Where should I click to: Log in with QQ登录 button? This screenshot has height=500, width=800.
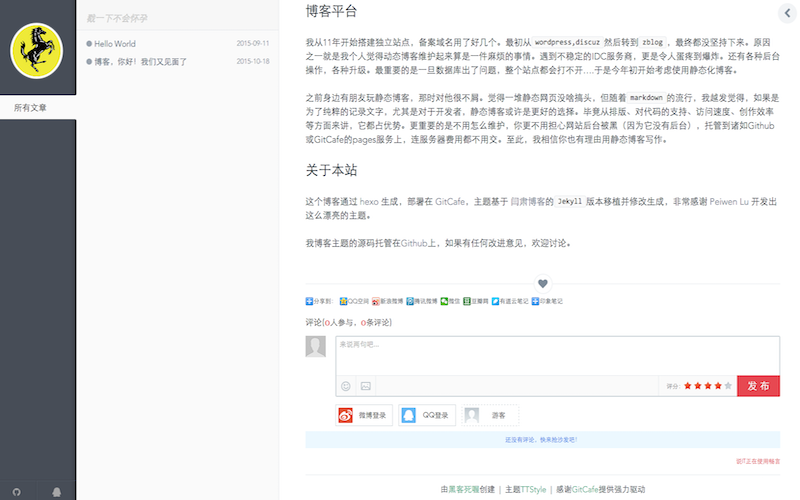click(x=427, y=415)
